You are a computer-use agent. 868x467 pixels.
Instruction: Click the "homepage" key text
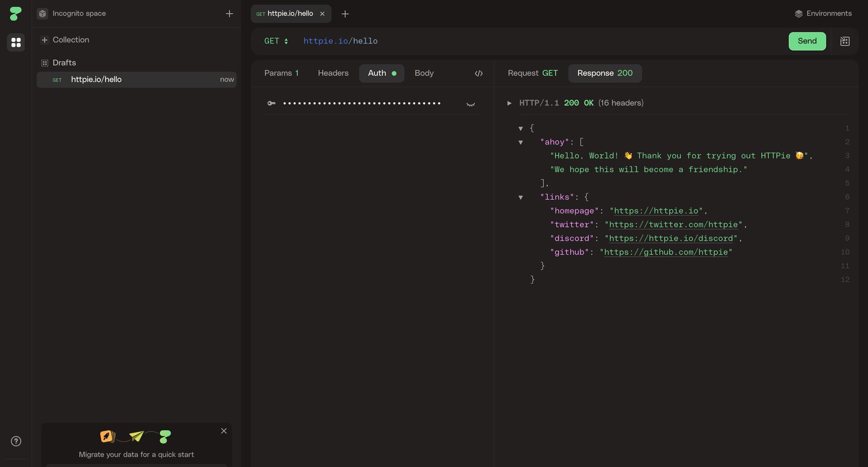point(575,211)
